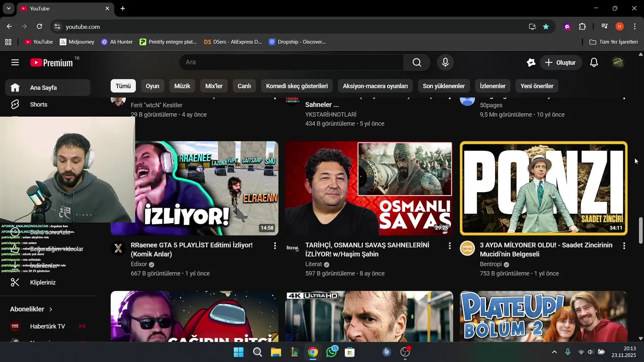Select the Mix'ler filter chip
Image resolution: width=644 pixels, height=362 pixels.
tap(214, 86)
